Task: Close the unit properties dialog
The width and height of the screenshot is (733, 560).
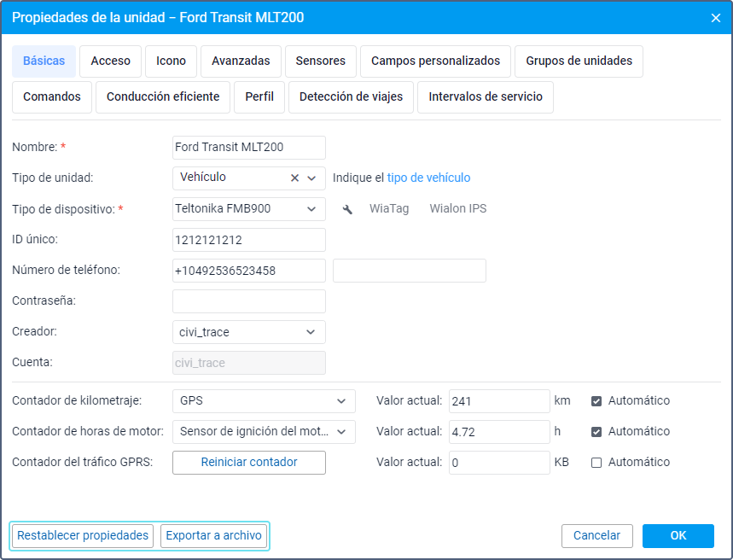Action: click(716, 18)
